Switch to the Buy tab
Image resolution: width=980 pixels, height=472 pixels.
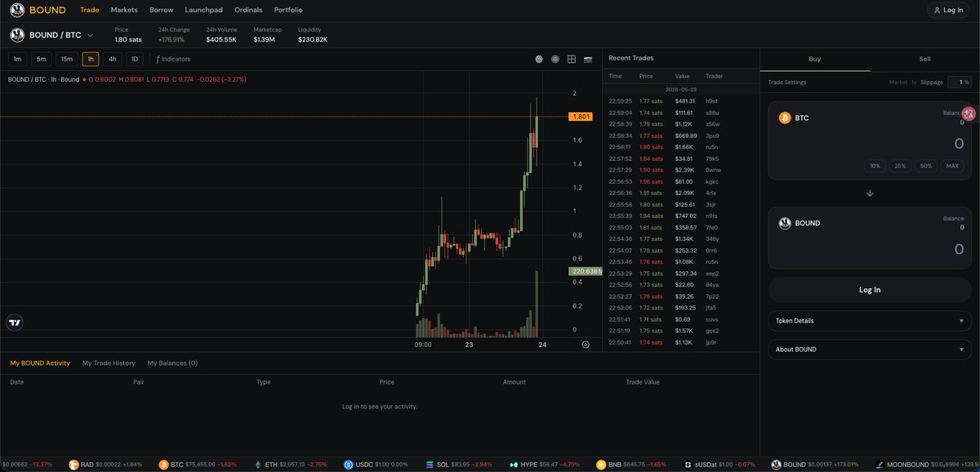815,59
